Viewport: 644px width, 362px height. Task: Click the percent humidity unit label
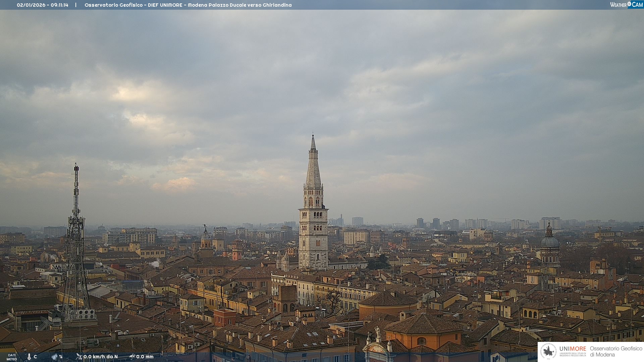(61, 357)
